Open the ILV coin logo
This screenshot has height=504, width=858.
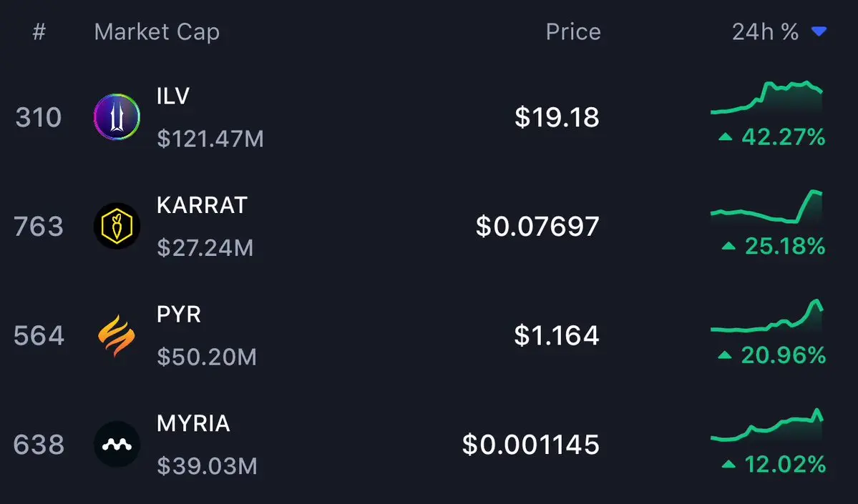point(117,117)
